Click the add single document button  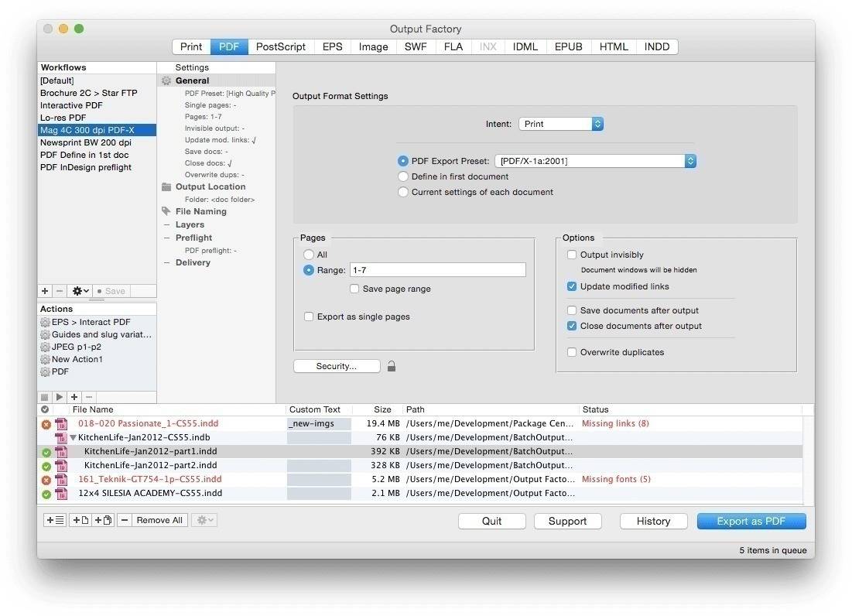tap(80, 520)
